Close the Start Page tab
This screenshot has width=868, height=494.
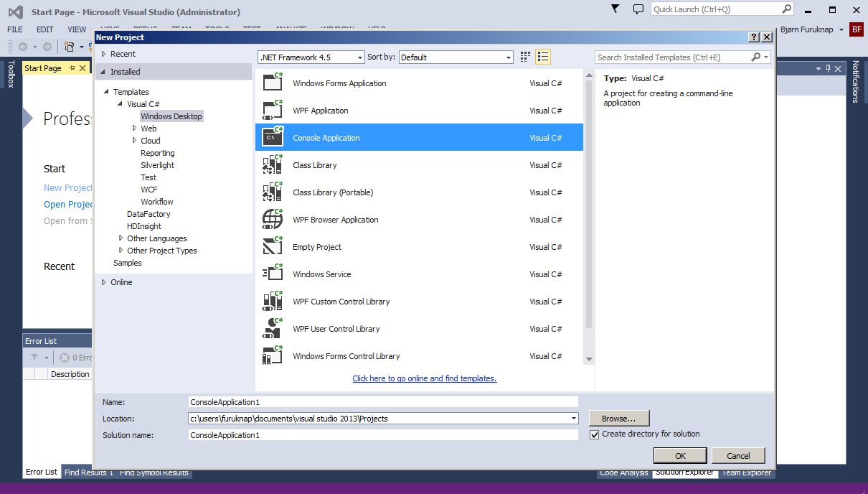pos(82,68)
